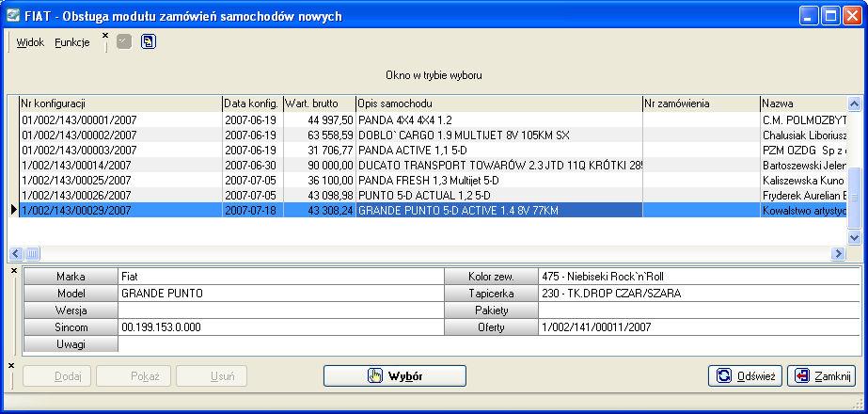Click the scroll down arrow of table
Image resolution: width=868 pixels, height=414 pixels.
854,237
